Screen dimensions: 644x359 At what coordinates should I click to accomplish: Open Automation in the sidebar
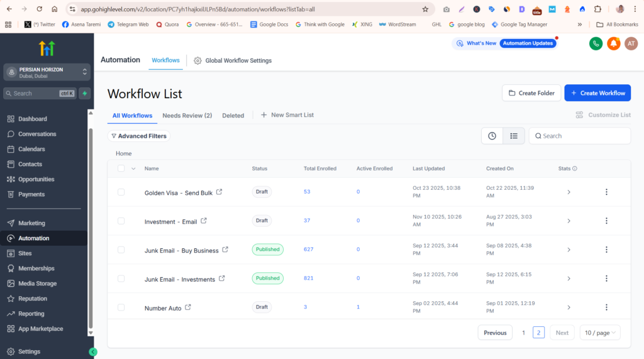click(x=43, y=238)
